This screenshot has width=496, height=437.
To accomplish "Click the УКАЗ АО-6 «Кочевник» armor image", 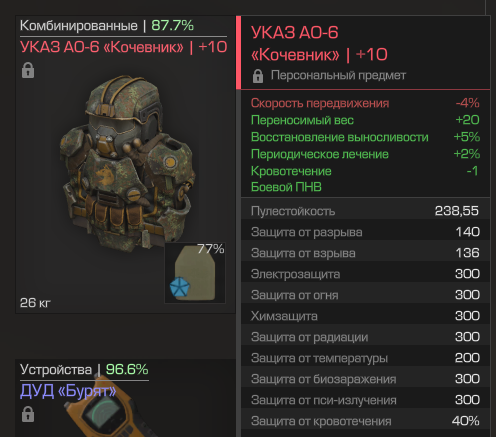I will click(x=127, y=163).
